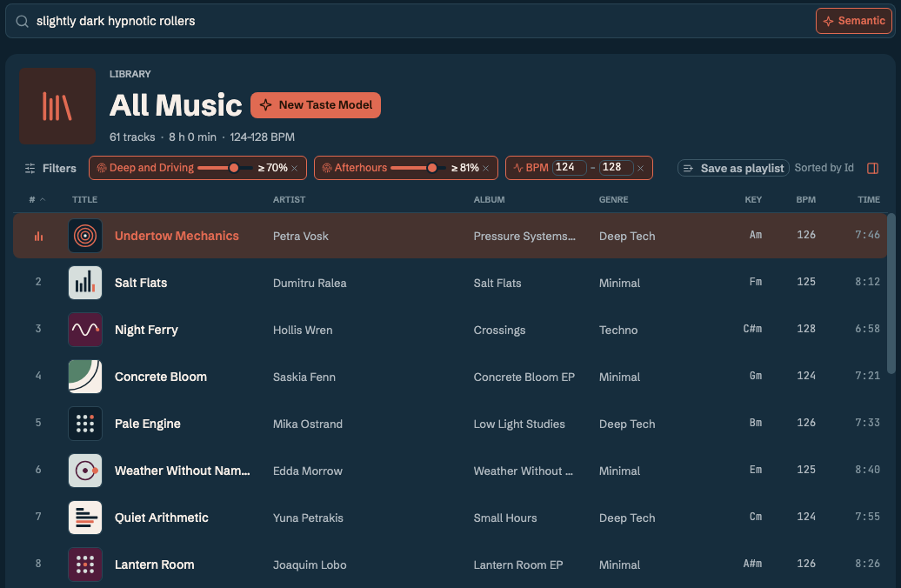This screenshot has width=901, height=588.
Task: Click the Save as playlist list icon
Action: (689, 169)
